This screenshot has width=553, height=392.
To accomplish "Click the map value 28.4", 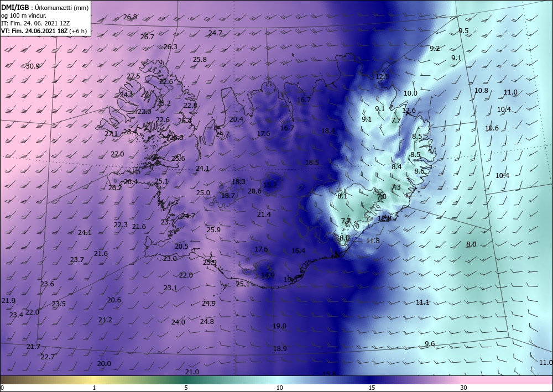I will (x=130, y=132).
